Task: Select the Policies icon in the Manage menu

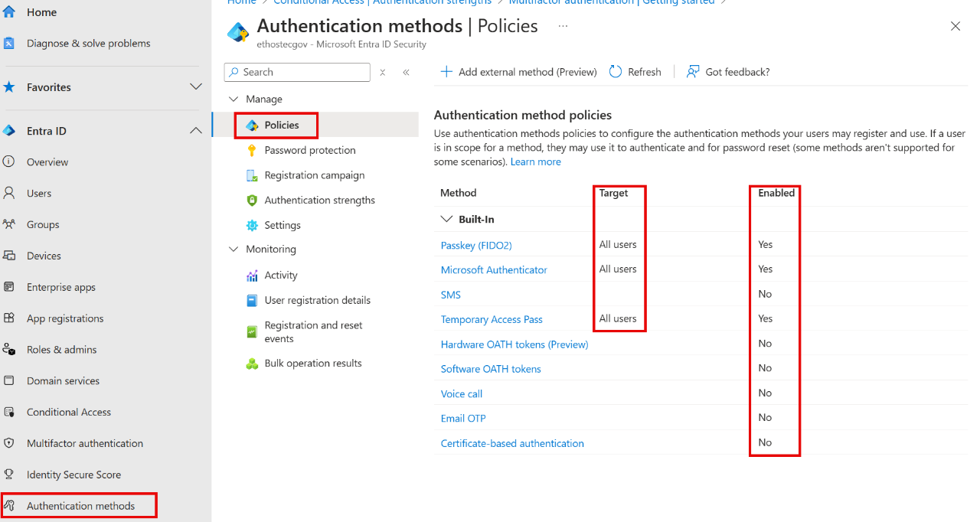Action: [x=253, y=125]
